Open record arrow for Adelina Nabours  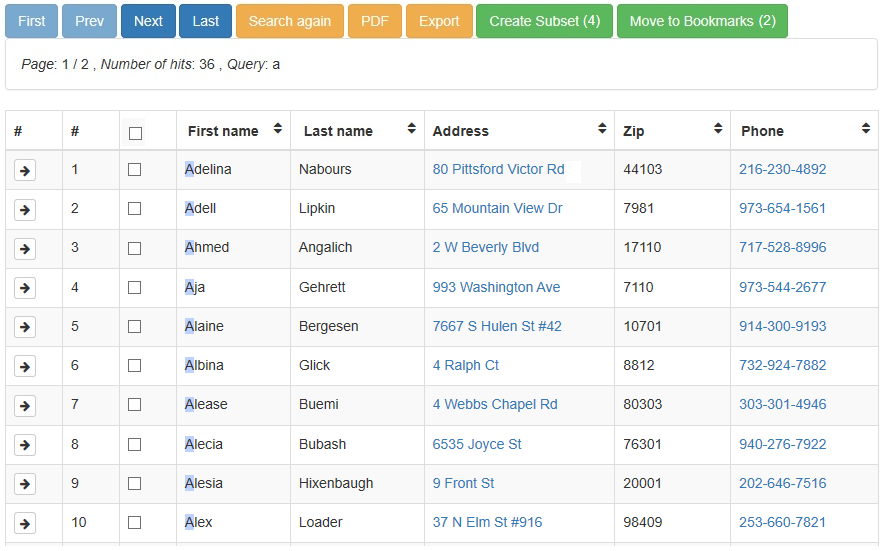tap(25, 170)
